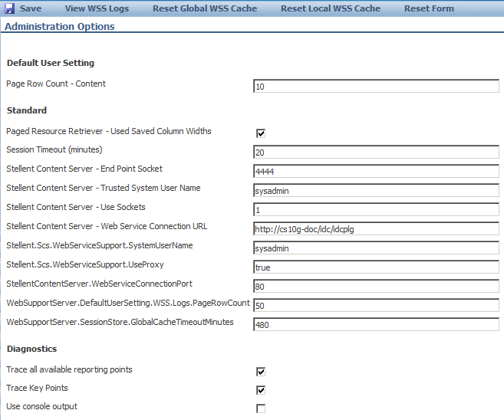This screenshot has width=504, height=420.
Task: Click the Paged Resource Retriever label
Action: click(x=109, y=131)
